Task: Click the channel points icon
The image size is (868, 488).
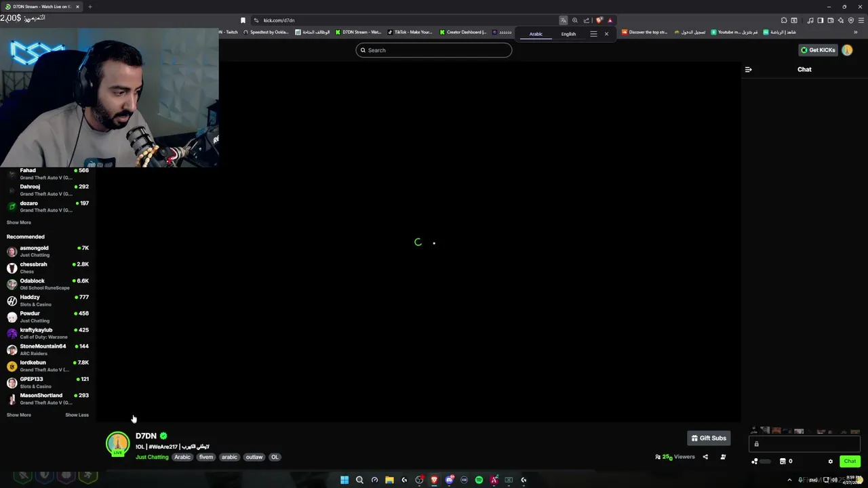Action: tap(755, 462)
